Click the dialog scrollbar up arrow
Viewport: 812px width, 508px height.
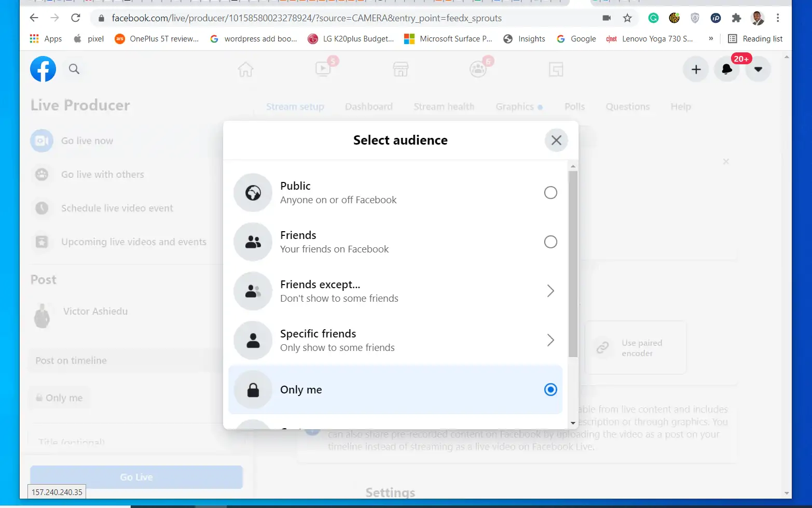pos(573,166)
